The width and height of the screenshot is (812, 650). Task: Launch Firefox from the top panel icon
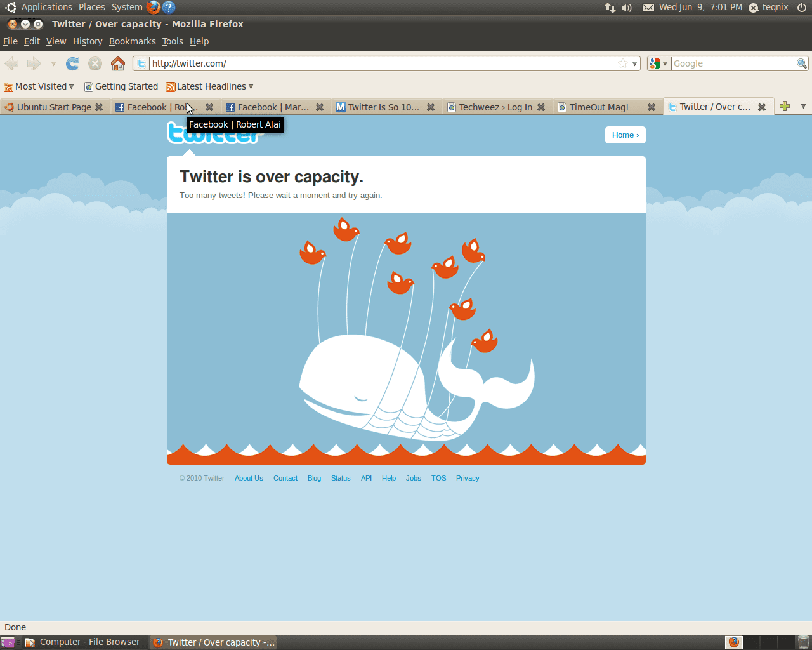pos(153,7)
